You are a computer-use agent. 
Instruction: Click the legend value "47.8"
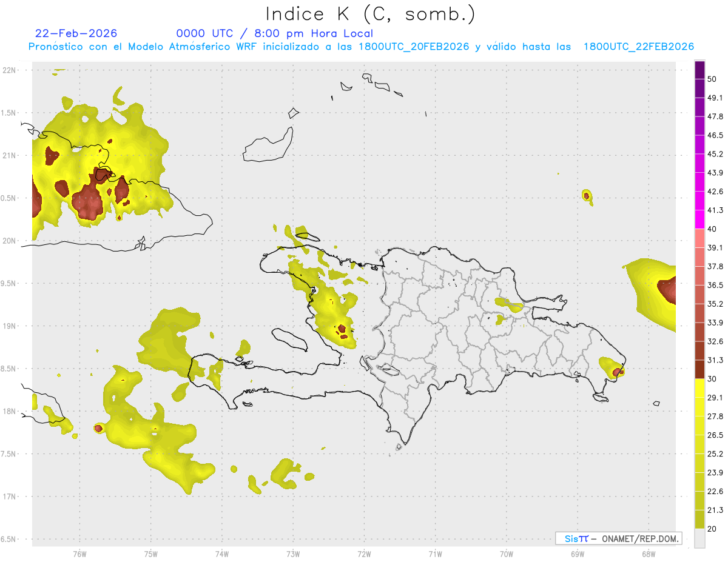click(716, 116)
